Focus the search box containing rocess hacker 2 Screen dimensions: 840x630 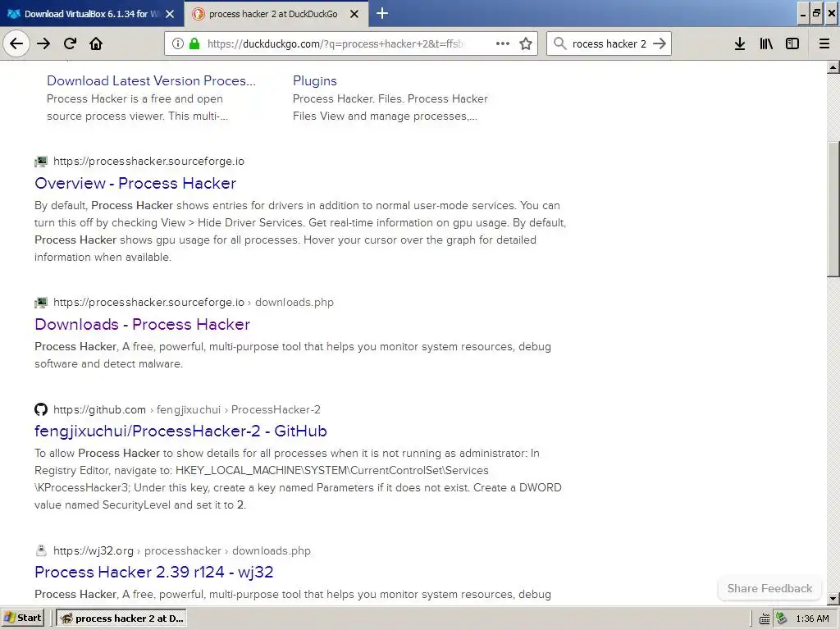[x=609, y=43]
